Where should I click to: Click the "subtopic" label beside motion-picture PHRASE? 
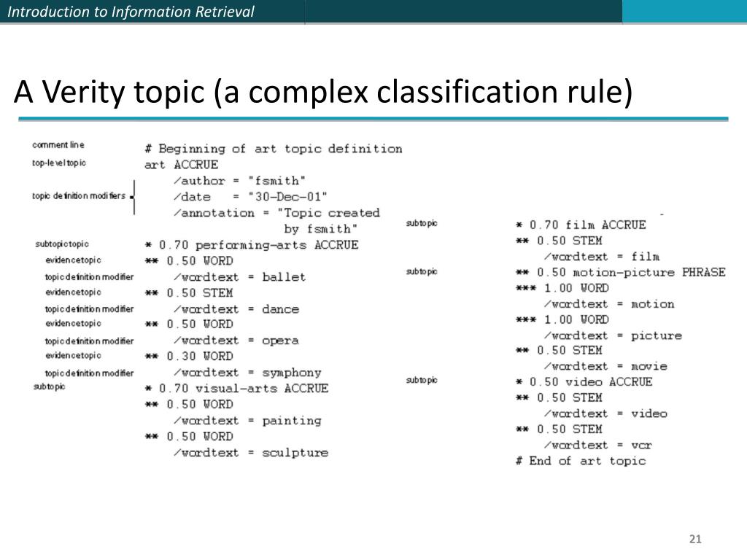coord(422,271)
